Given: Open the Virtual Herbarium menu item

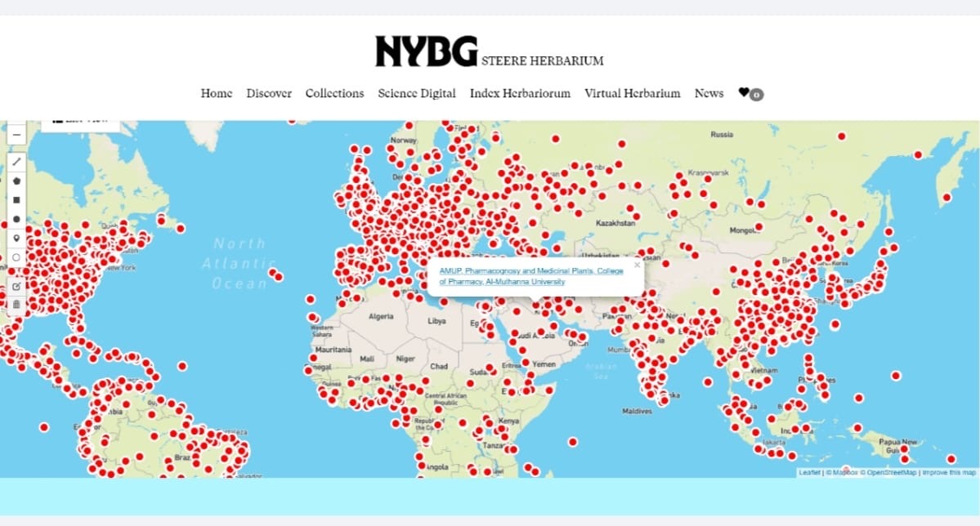Looking at the screenshot, I should click(632, 93).
